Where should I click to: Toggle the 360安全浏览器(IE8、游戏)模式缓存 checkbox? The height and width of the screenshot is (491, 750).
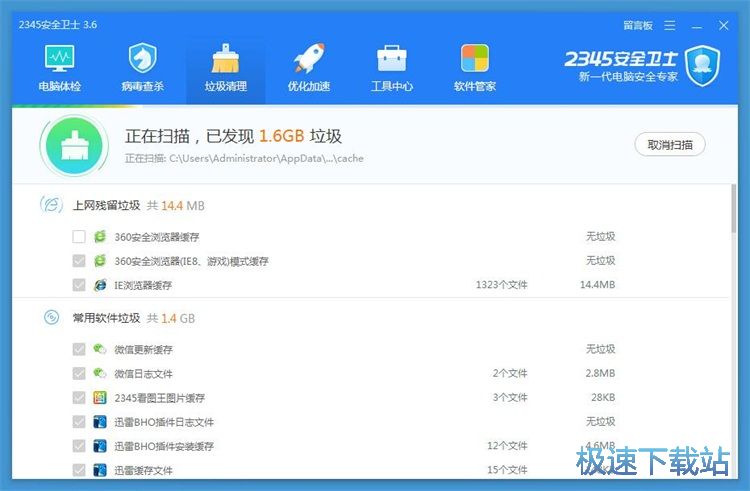pos(79,261)
